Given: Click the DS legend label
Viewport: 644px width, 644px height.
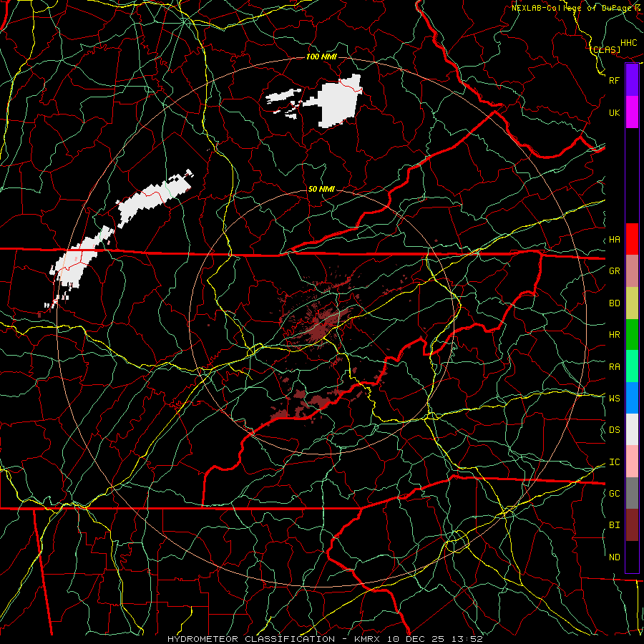Looking at the screenshot, I should 615,430.
